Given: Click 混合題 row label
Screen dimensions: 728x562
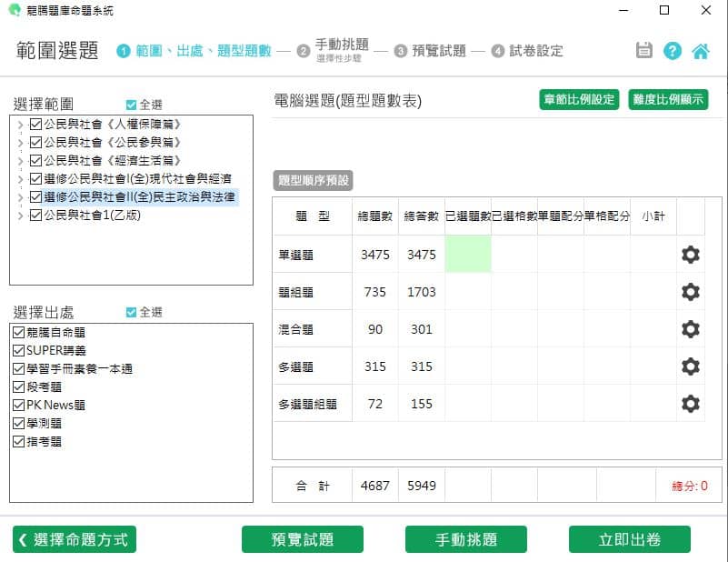Looking at the screenshot, I should pos(295,329).
